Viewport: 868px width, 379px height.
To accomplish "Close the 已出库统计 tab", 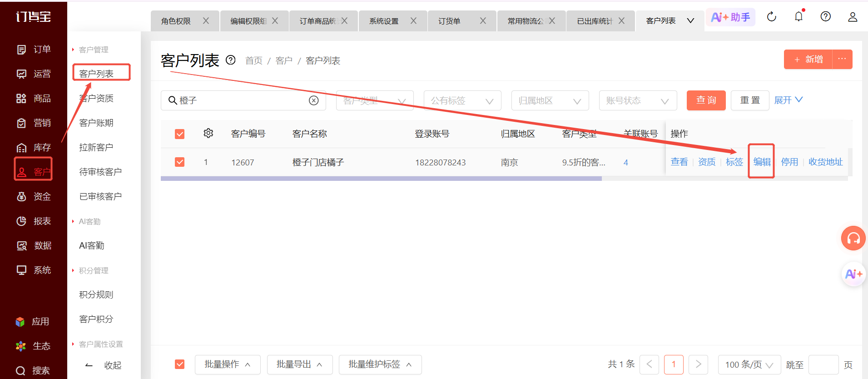I will pyautogui.click(x=621, y=21).
